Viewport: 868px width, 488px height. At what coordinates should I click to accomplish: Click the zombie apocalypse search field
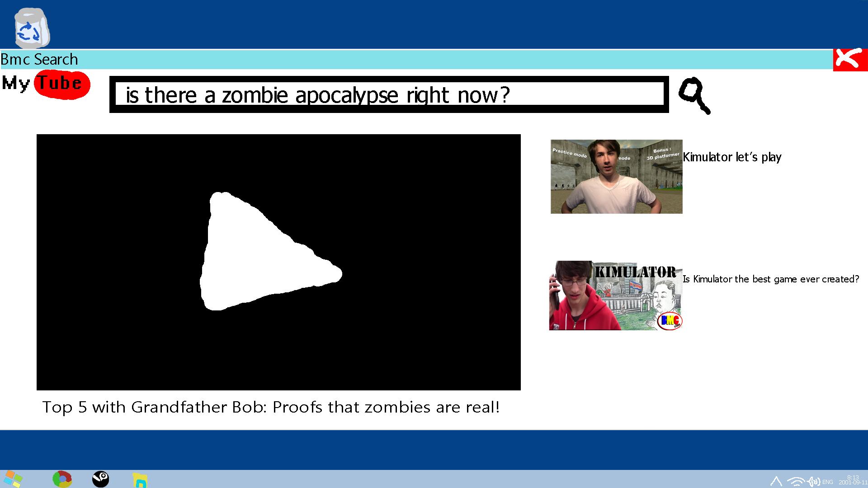tap(389, 94)
